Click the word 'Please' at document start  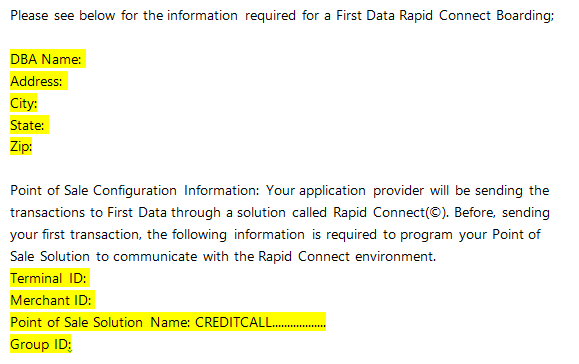[x=29, y=16]
